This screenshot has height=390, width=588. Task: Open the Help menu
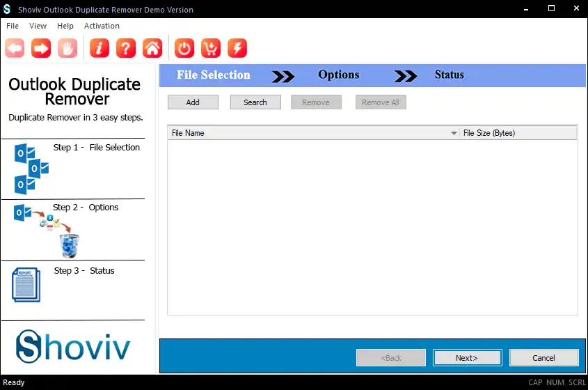click(65, 26)
